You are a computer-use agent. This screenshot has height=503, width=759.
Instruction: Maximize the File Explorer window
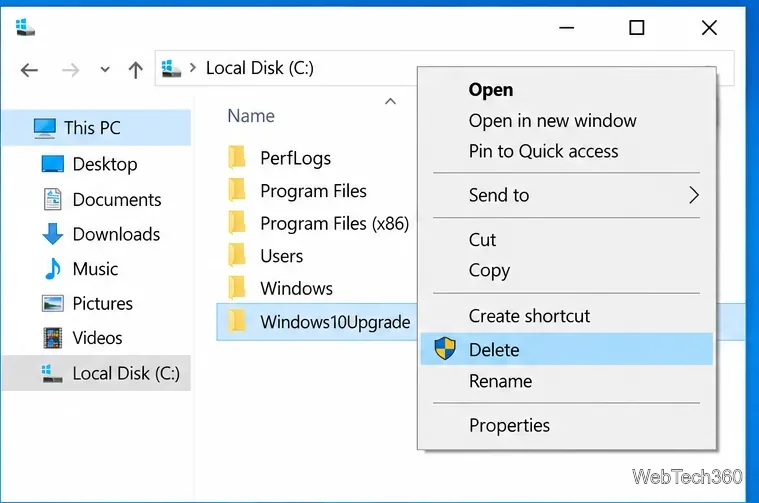click(x=637, y=28)
